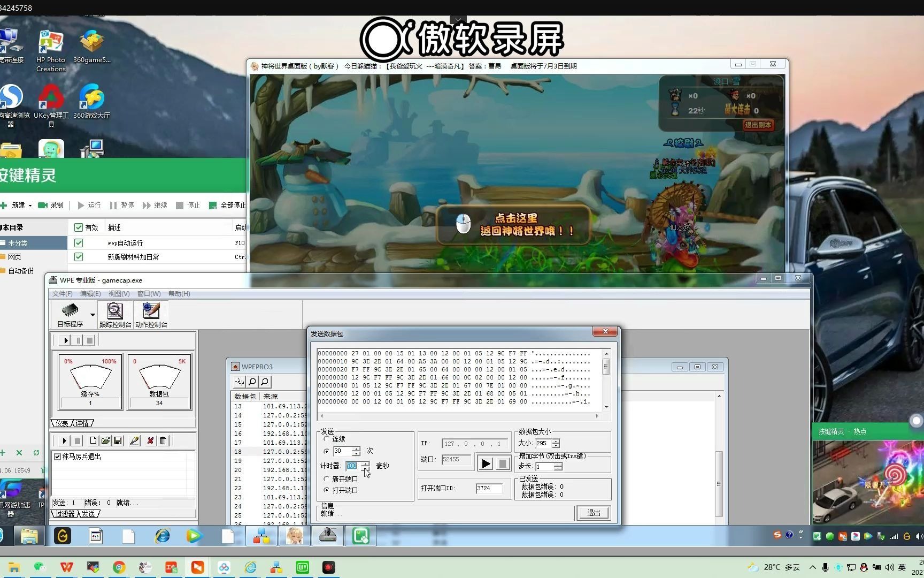Viewport: 924px width, 578px height.
Task: Open the 窗口(W) menu in WPE
Action: pyautogui.click(x=149, y=294)
